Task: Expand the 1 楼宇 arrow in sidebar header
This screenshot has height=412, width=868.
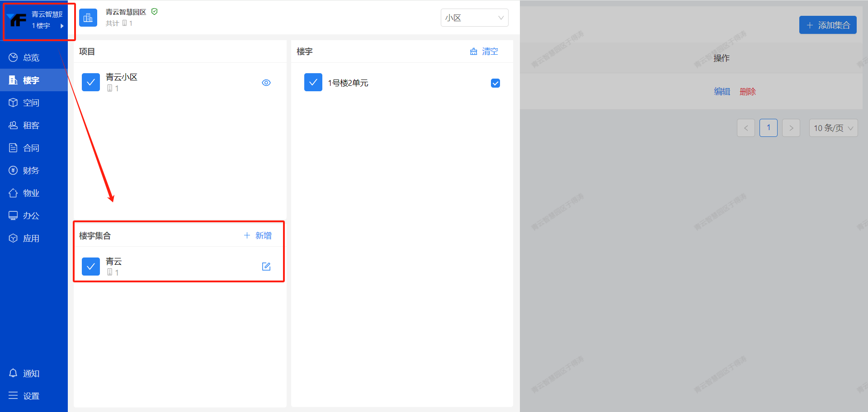Action: [62, 26]
